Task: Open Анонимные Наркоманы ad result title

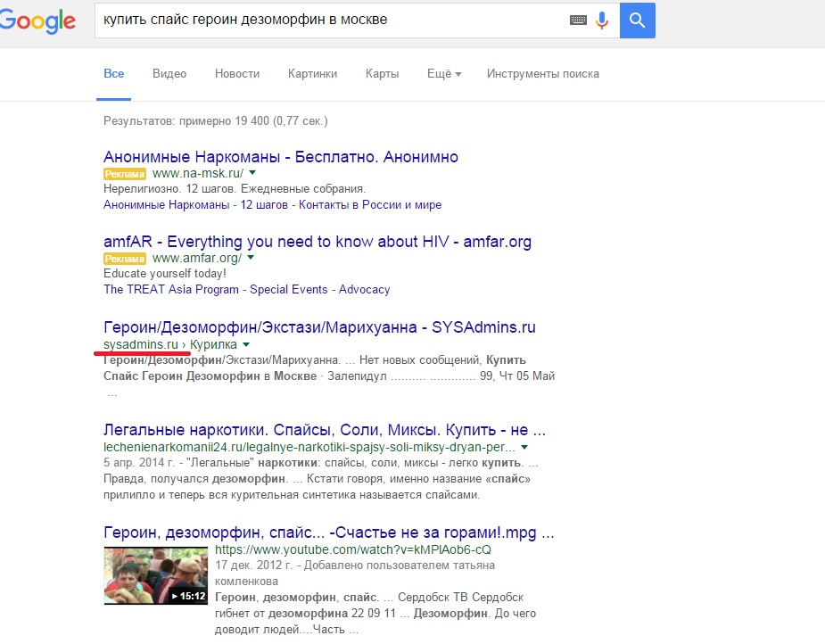Action: pyautogui.click(x=281, y=157)
